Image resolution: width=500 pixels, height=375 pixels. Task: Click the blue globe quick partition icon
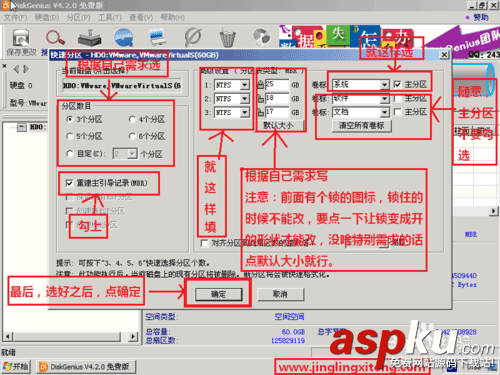pyautogui.click(x=124, y=37)
